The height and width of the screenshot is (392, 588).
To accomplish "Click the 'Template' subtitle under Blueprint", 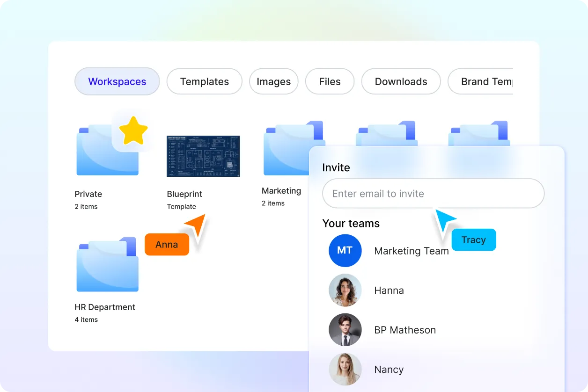I will pyautogui.click(x=182, y=206).
